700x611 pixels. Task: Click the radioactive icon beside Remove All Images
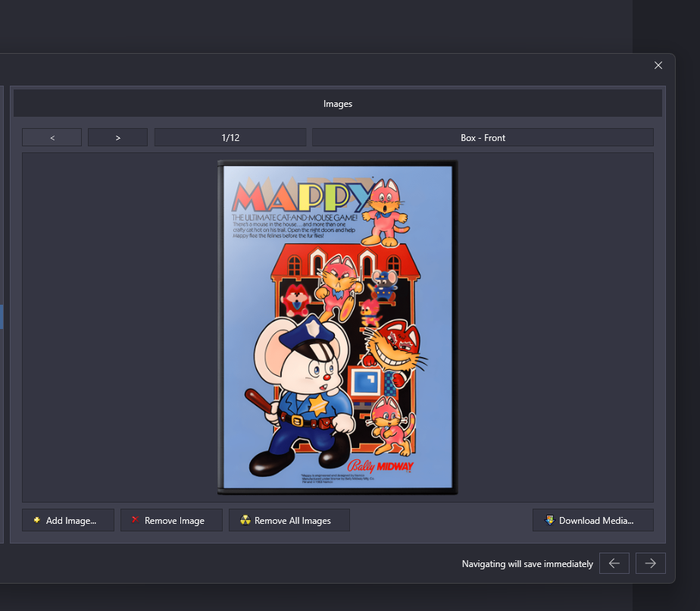pyautogui.click(x=245, y=520)
